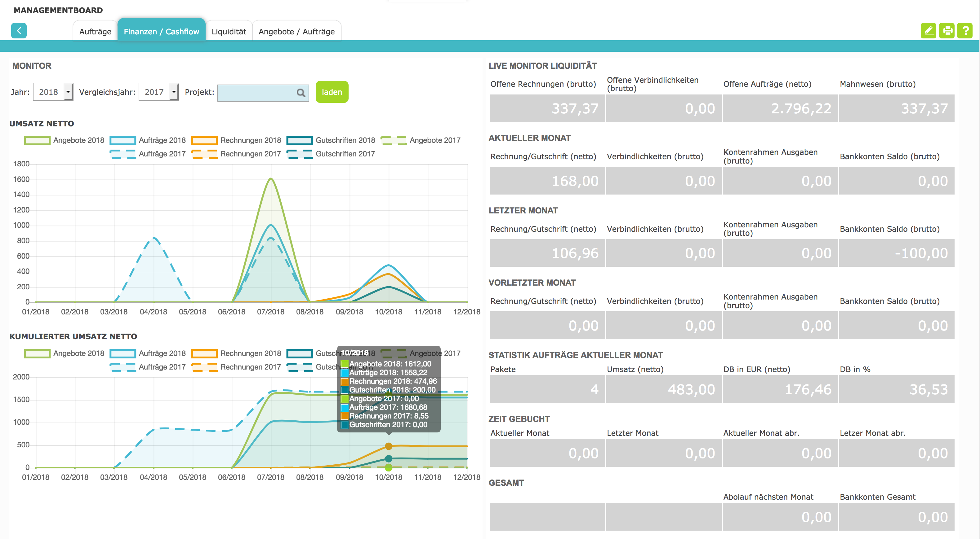Screen dimensions: 980x539
Task: Click the Aufträge 2018 legend icon in Kumulierter chart
Action: click(122, 353)
